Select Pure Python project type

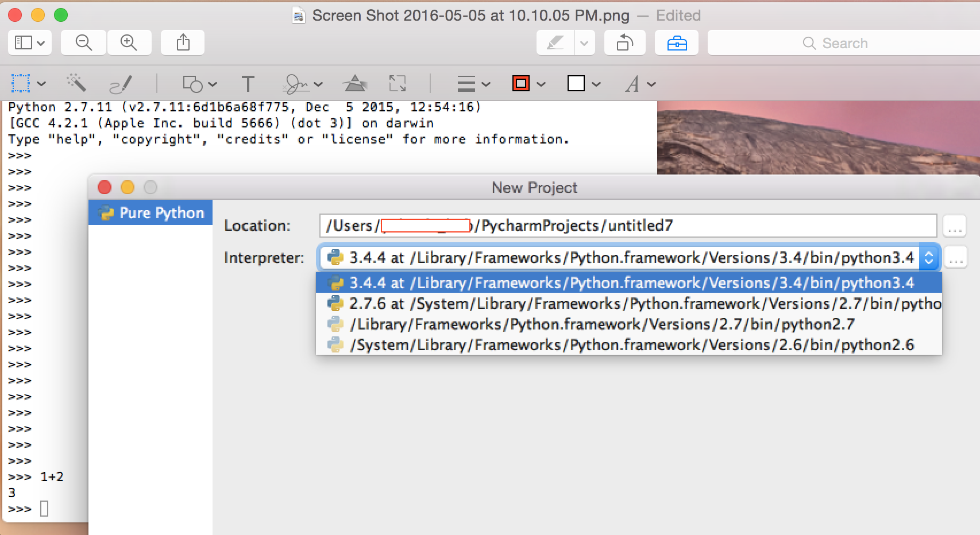point(151,213)
